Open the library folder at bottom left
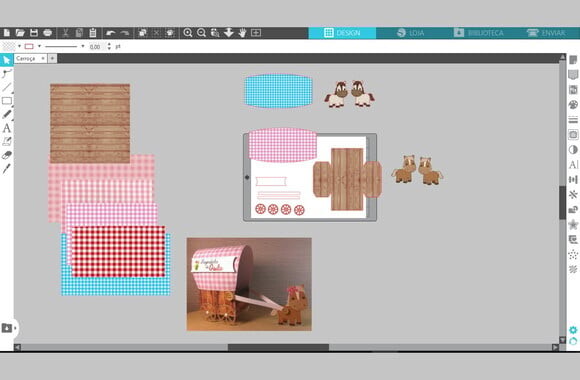This screenshot has width=580, height=380. pyautogui.click(x=7, y=328)
